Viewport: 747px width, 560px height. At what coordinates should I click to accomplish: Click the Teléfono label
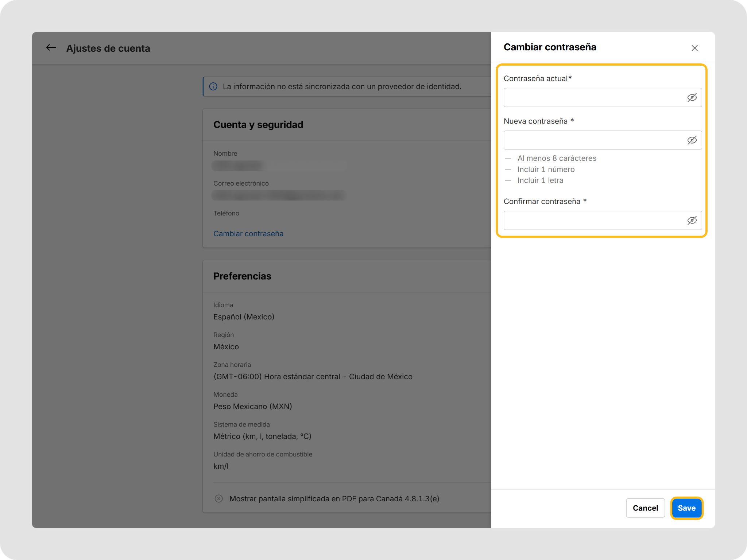[x=226, y=213]
